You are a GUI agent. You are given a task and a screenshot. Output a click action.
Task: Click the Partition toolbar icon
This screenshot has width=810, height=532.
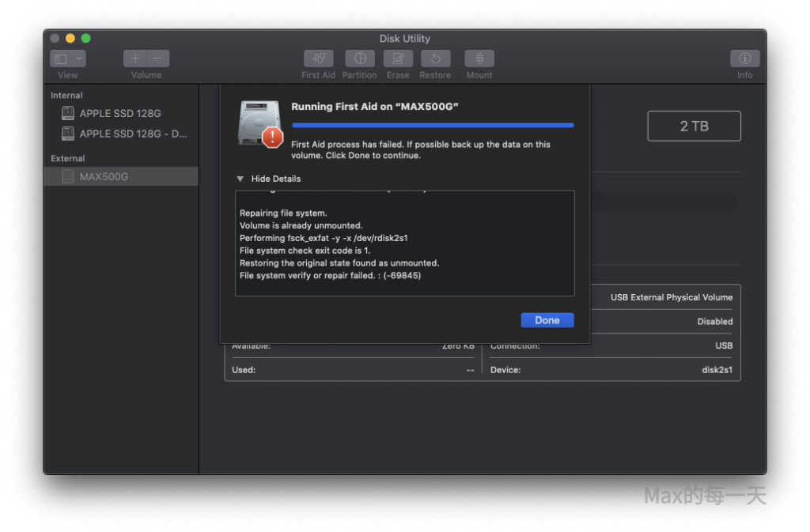[359, 58]
